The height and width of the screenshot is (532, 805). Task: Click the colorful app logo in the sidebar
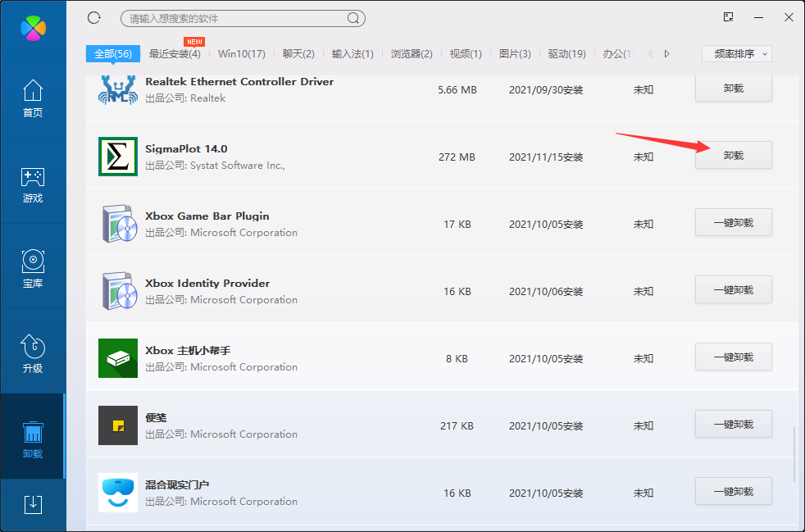point(33,28)
